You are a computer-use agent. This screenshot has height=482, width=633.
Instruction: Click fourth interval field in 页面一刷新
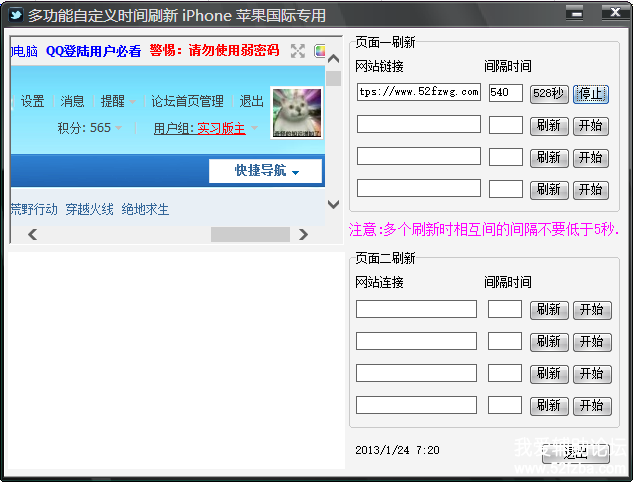(x=505, y=189)
